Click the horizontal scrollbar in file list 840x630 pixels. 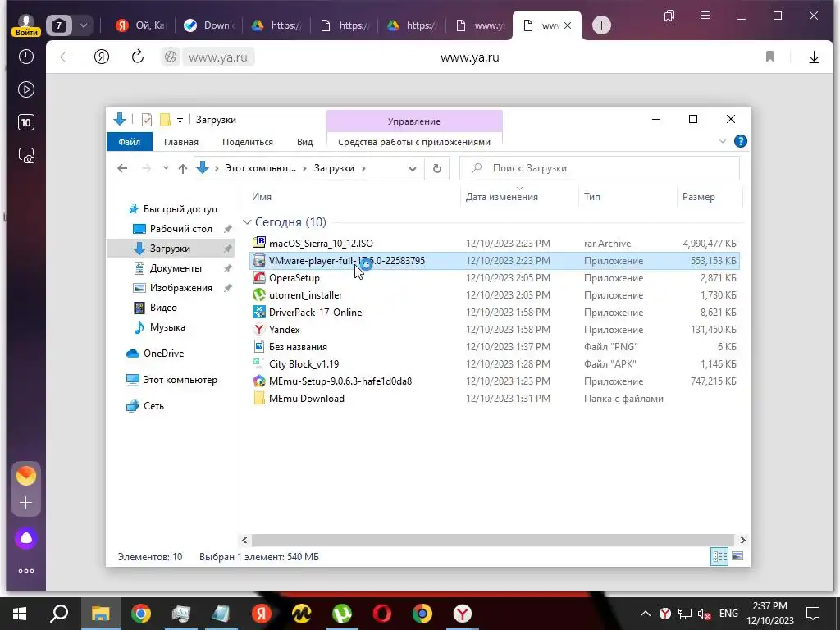tap(492, 540)
